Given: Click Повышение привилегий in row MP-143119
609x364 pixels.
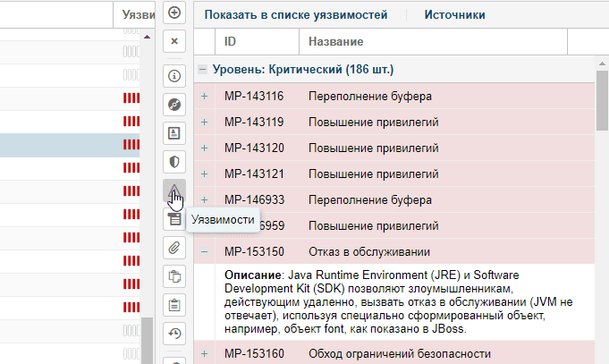Looking at the screenshot, I should [374, 123].
